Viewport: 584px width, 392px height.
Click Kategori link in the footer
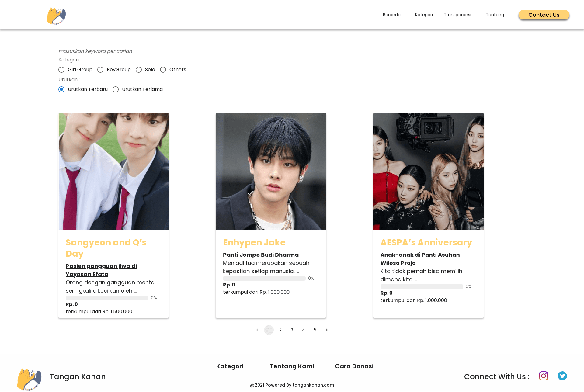click(x=230, y=366)
